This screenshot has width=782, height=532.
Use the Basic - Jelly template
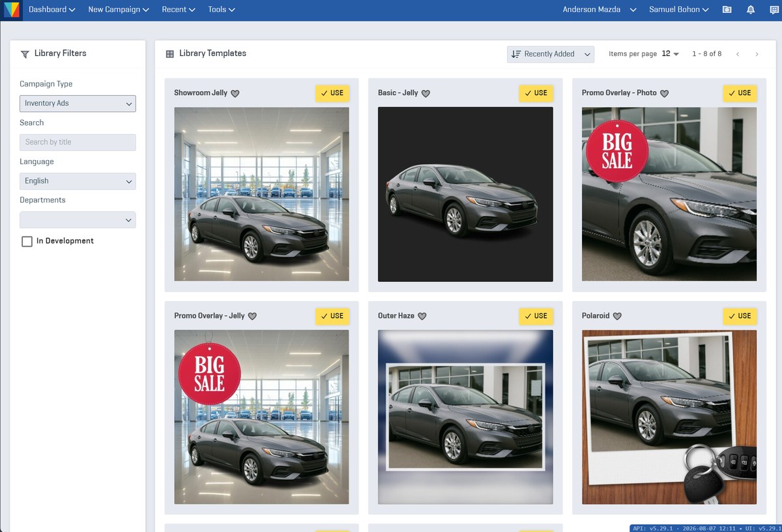536,93
